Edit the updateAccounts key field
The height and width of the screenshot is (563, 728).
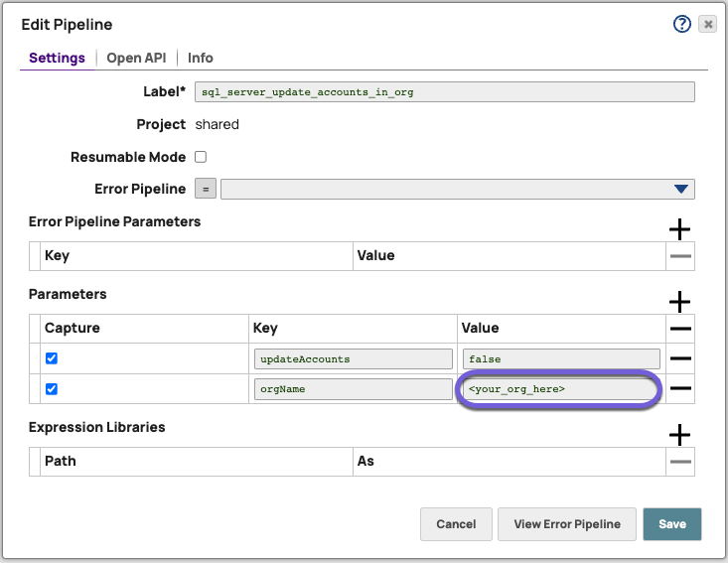(354, 359)
